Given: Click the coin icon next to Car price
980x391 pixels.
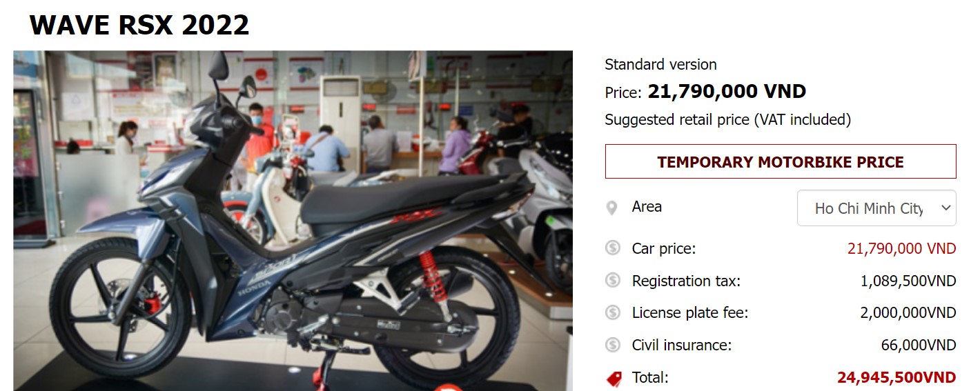Looking at the screenshot, I should (613, 248).
